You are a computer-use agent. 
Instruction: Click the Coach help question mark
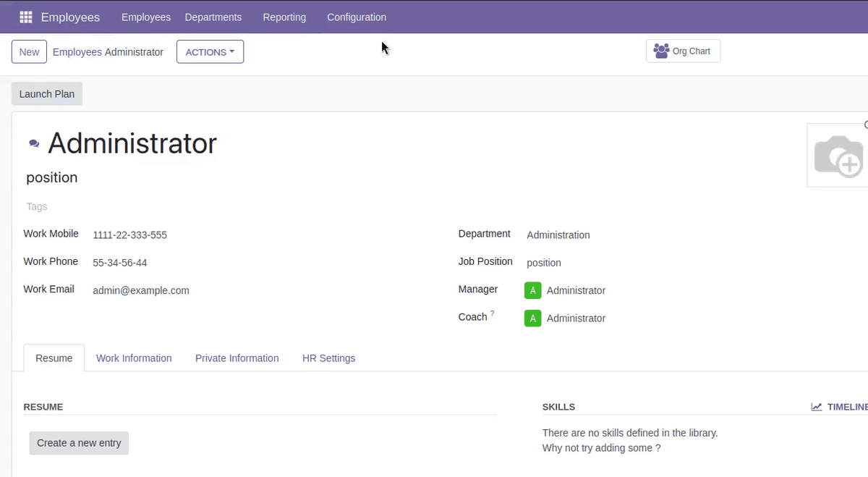tap(493, 313)
